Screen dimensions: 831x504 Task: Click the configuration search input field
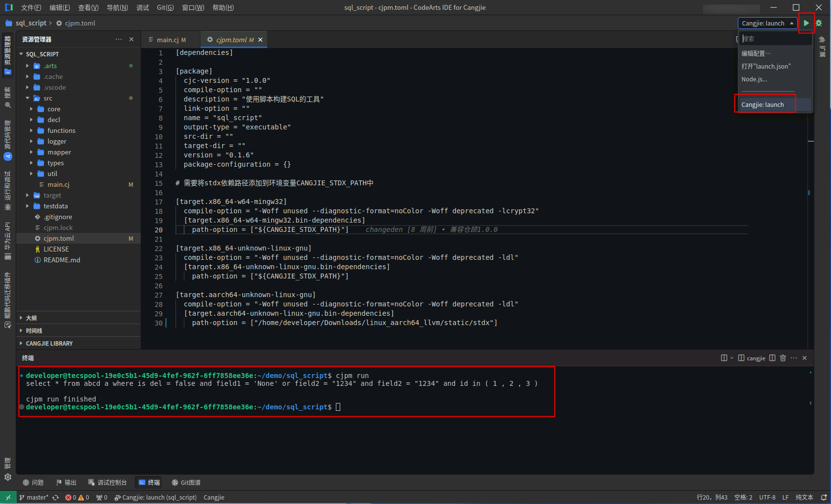tap(776, 39)
